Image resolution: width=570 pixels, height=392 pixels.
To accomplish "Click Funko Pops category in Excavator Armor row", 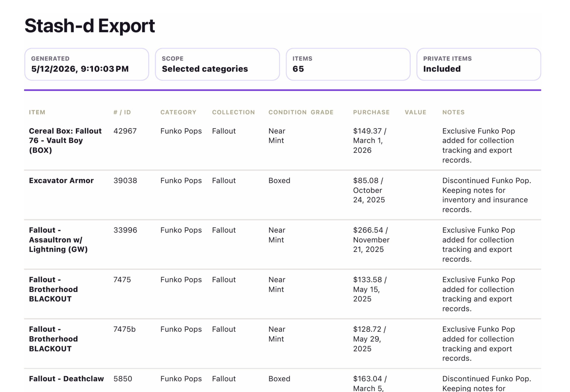I will pos(181,181).
